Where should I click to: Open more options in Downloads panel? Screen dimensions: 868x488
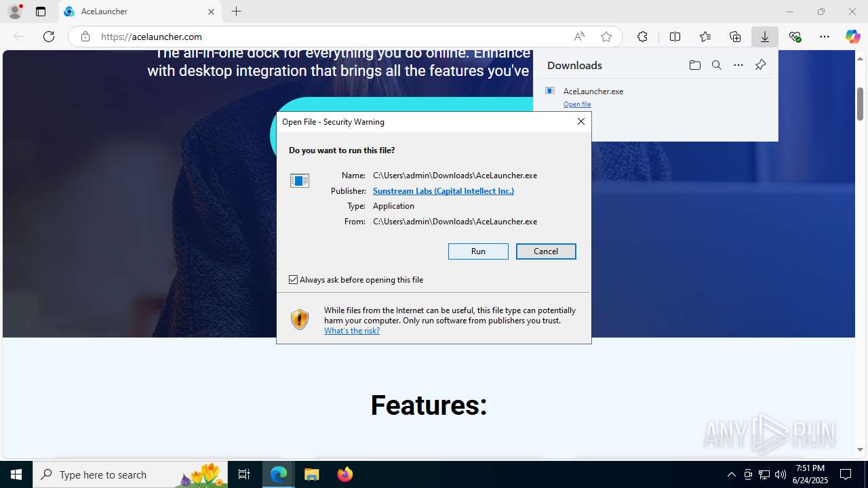(738, 65)
